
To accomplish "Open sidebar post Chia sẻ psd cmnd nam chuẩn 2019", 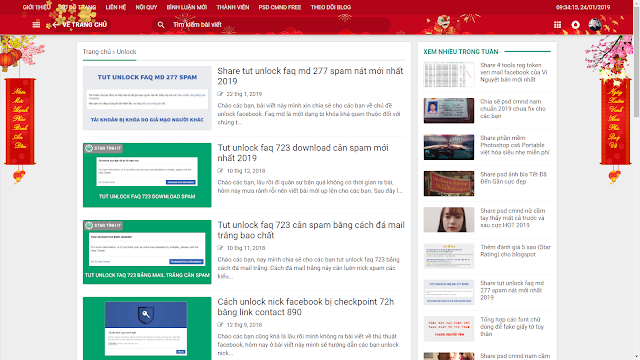I will pyautogui.click(x=513, y=109).
